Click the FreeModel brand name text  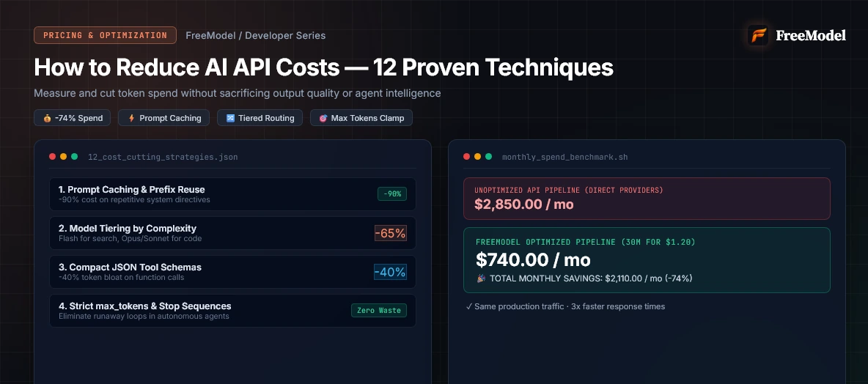810,35
